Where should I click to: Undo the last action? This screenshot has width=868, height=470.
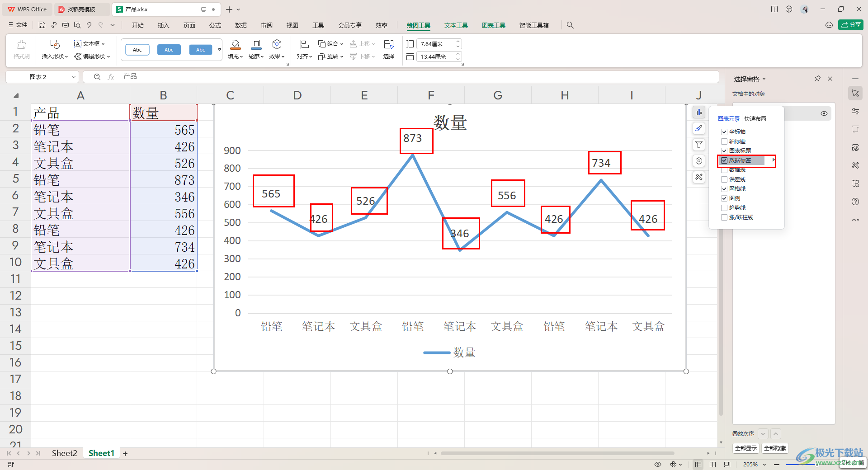point(89,25)
